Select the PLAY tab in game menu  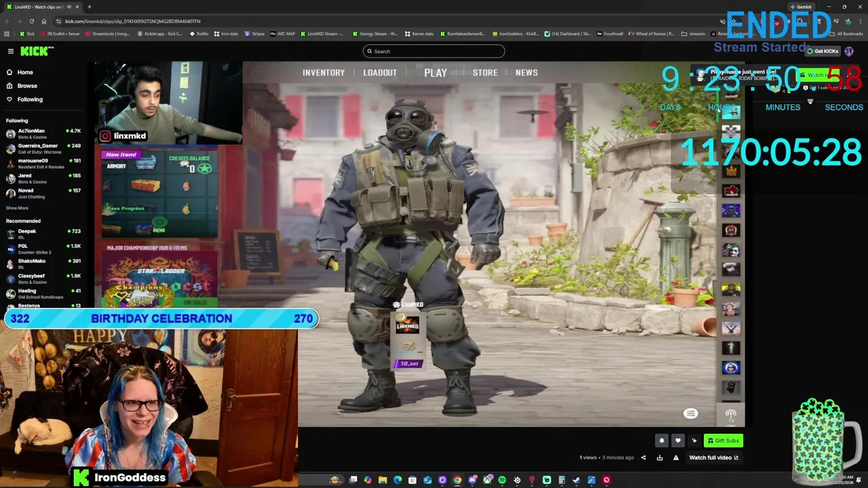click(x=435, y=73)
